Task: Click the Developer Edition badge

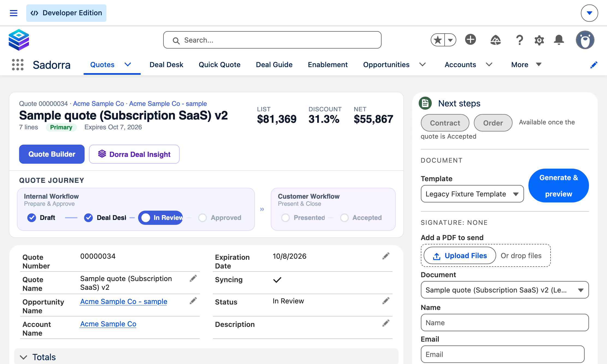Action: [x=66, y=13]
